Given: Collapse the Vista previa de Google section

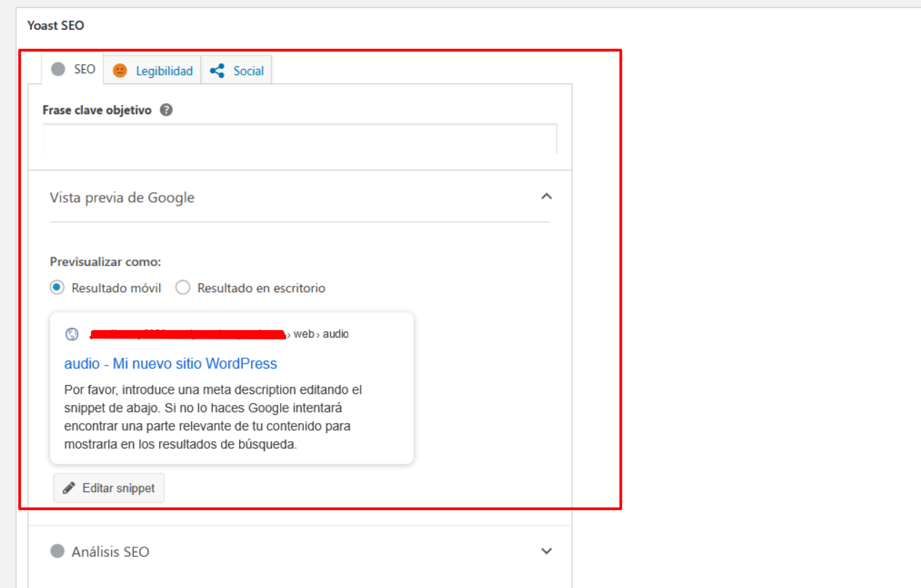Looking at the screenshot, I should [547, 196].
